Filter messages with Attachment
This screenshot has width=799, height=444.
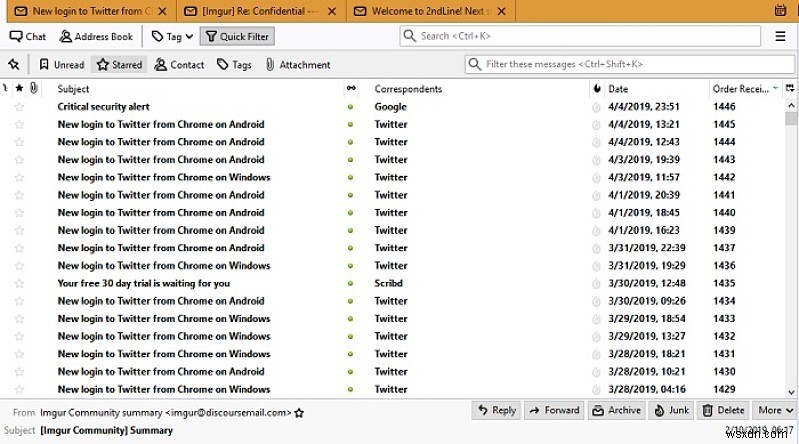[x=298, y=65]
